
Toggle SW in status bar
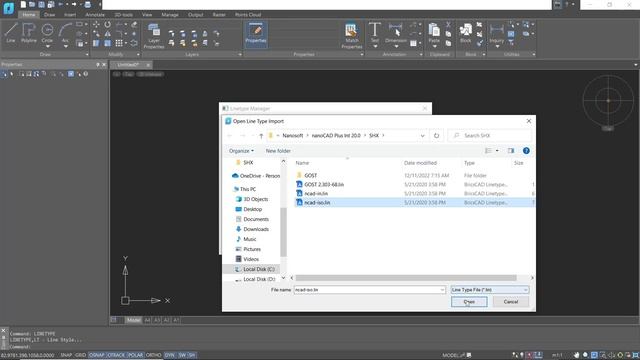(182, 355)
